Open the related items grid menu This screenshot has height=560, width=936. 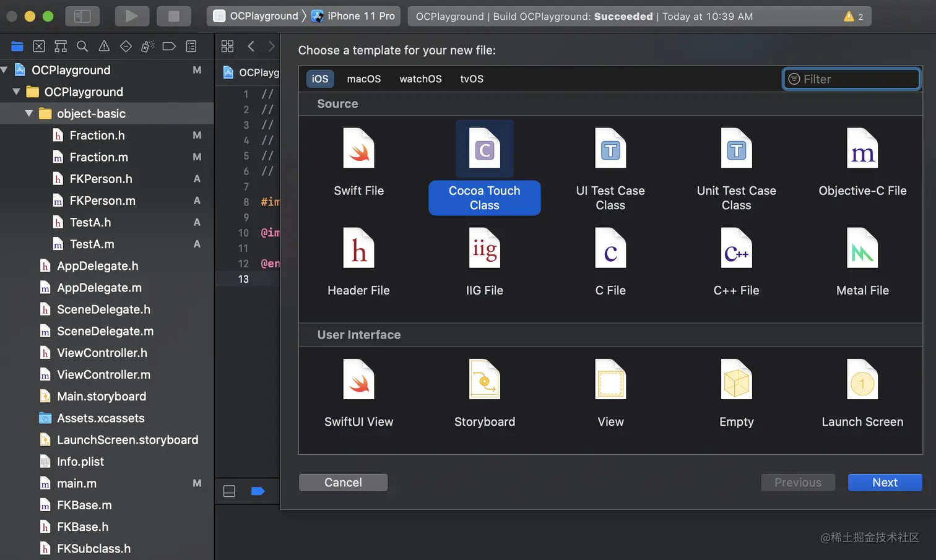pyautogui.click(x=227, y=46)
